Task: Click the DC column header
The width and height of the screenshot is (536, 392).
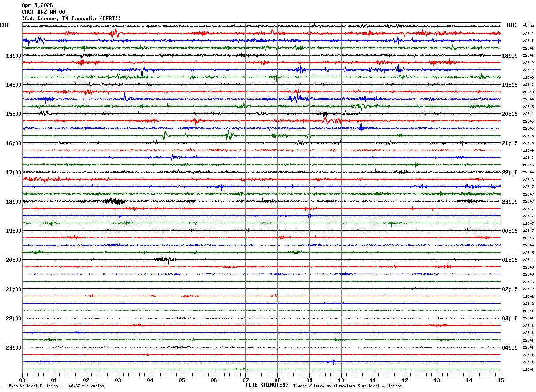Action: [527, 23]
